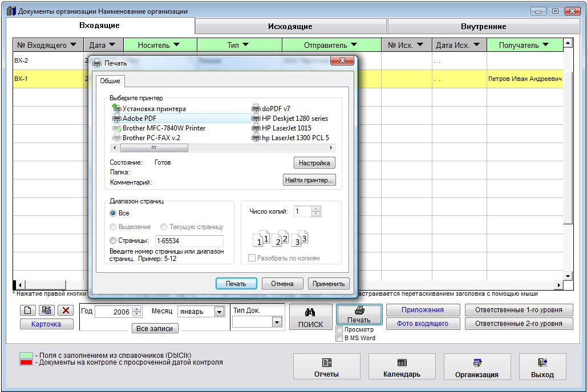Click the copy record icon
The width and height of the screenshot is (587, 392).
pos(47,311)
